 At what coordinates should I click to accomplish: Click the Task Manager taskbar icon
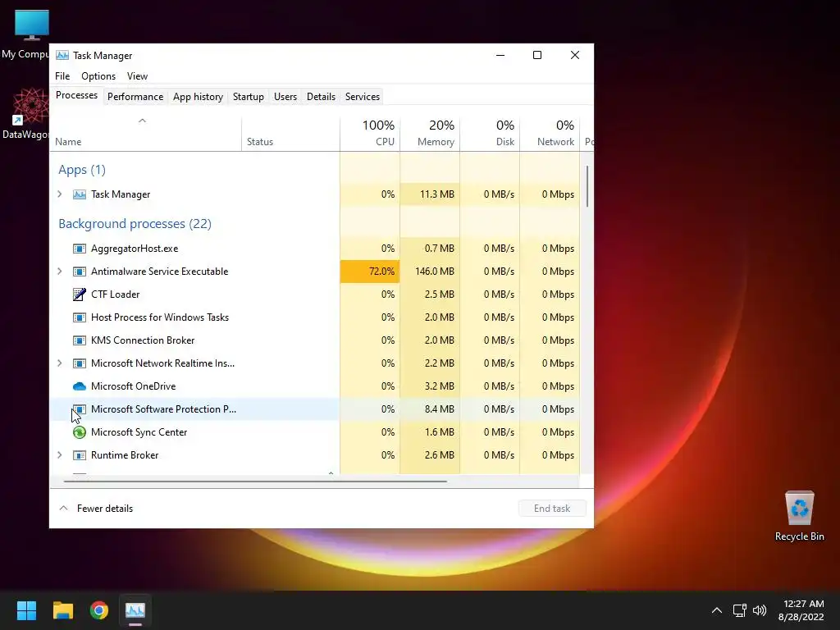pos(135,610)
